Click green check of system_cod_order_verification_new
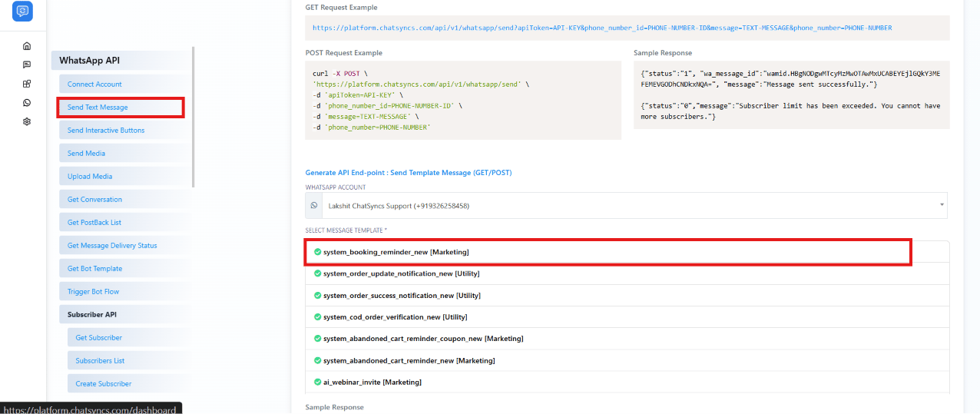Screen dimensions: 980x414 pos(317,316)
